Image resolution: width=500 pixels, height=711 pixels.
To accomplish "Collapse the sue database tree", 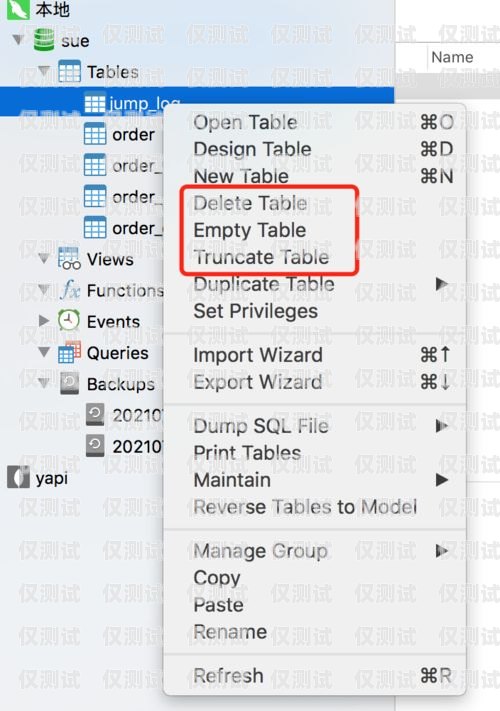I will (x=18, y=40).
